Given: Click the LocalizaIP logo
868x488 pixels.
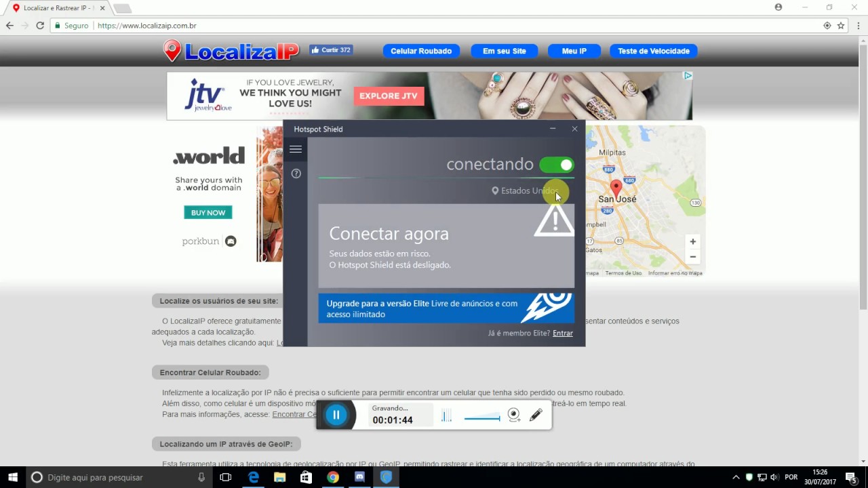Looking at the screenshot, I should (x=231, y=51).
